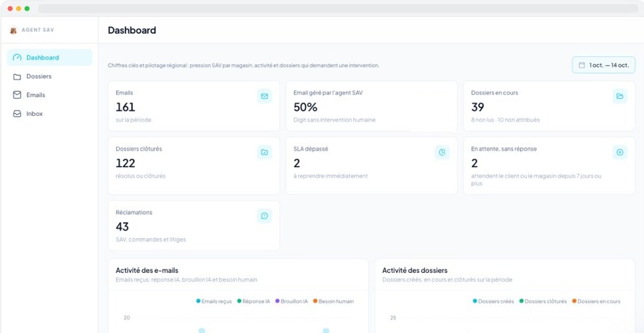Toggle Dossiers créés legend series
644x333 pixels.
pos(493,301)
